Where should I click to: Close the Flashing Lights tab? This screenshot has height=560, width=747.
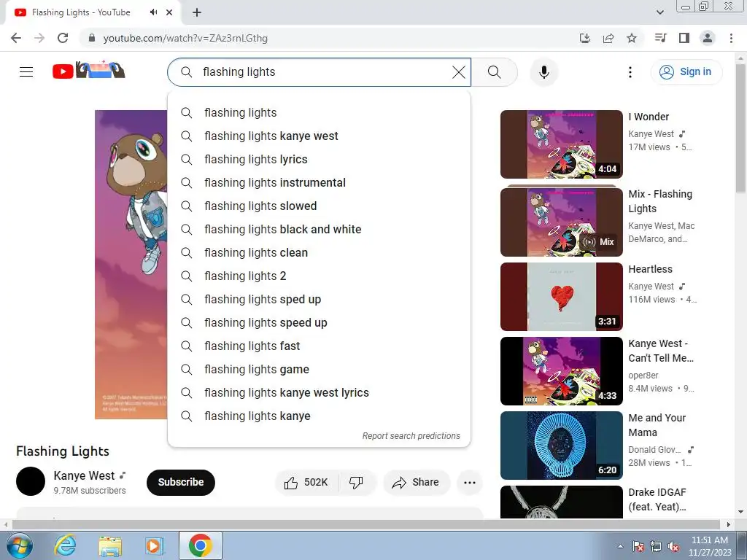click(x=169, y=12)
